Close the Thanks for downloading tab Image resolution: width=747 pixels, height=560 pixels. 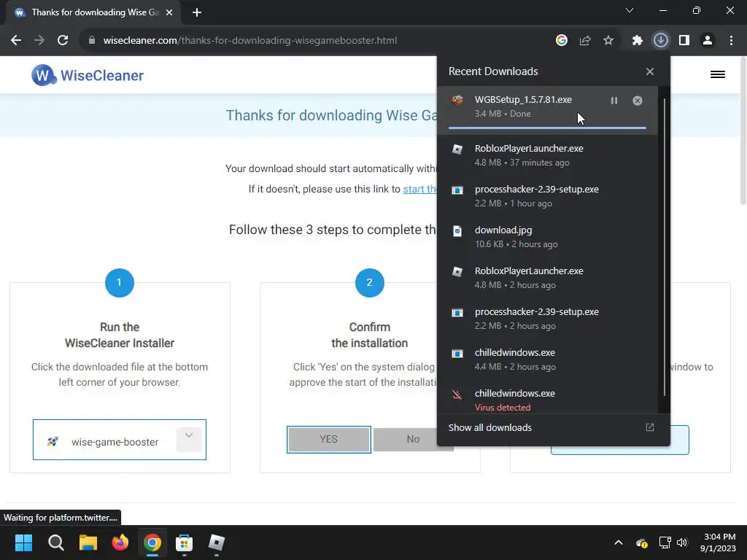tap(169, 12)
